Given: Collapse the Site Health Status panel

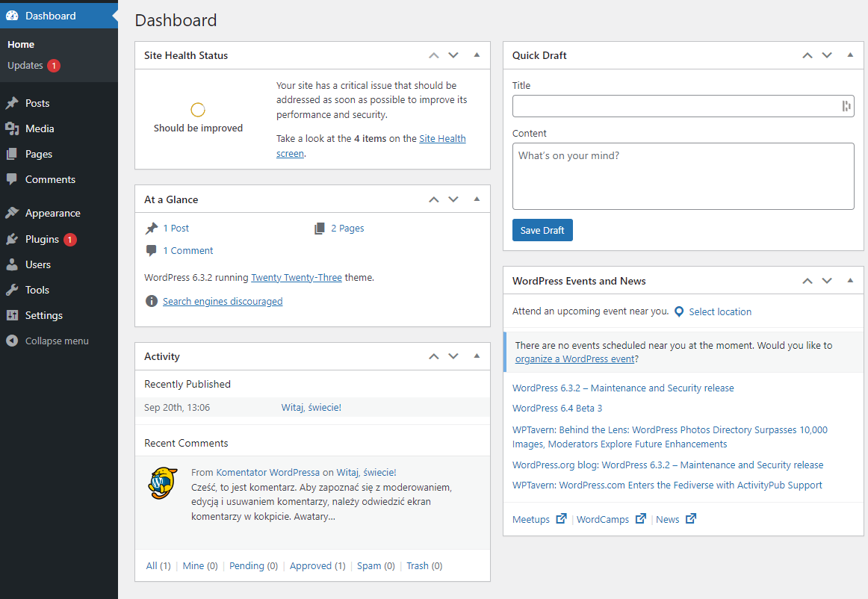Looking at the screenshot, I should (477, 55).
